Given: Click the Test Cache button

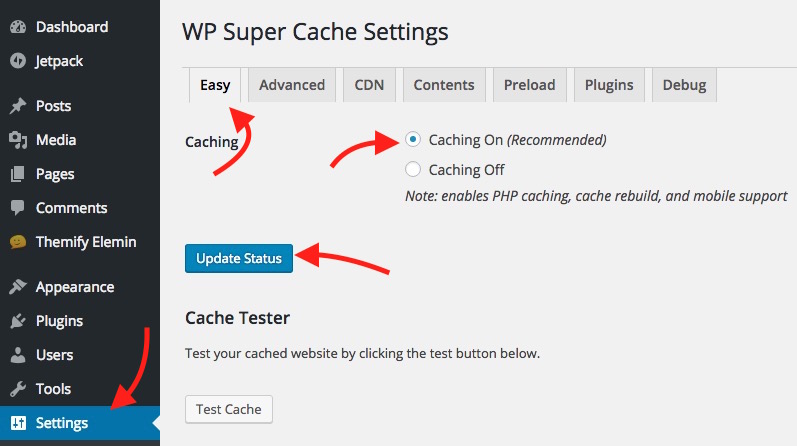Looking at the screenshot, I should click(229, 409).
